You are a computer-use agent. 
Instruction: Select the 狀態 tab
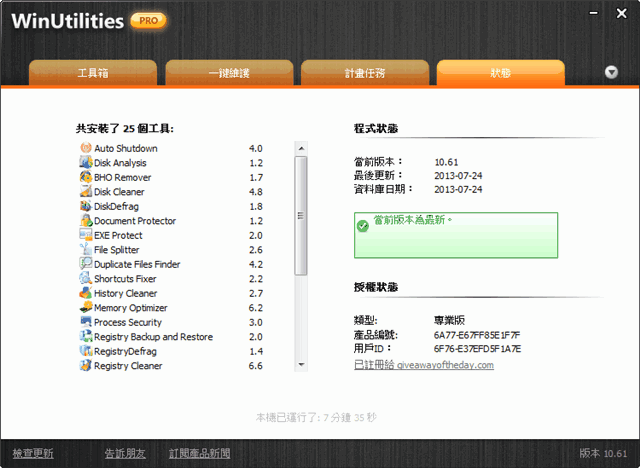(501, 73)
